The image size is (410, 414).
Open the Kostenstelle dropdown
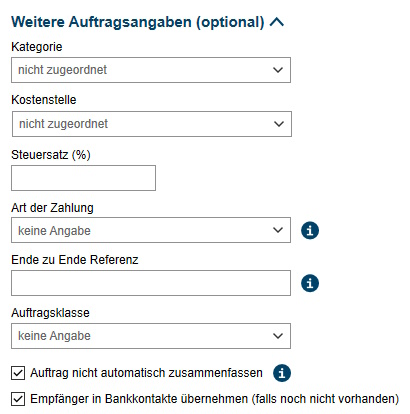pyautogui.click(x=152, y=124)
